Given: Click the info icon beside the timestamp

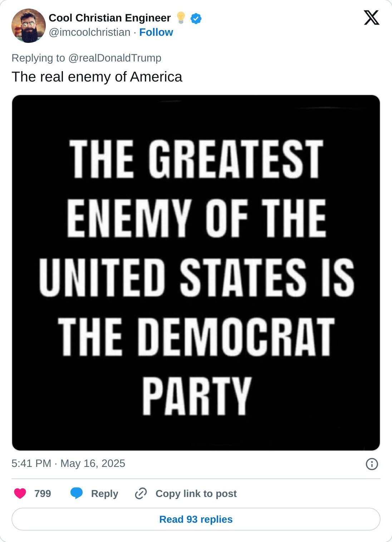Looking at the screenshot, I should click(x=372, y=464).
